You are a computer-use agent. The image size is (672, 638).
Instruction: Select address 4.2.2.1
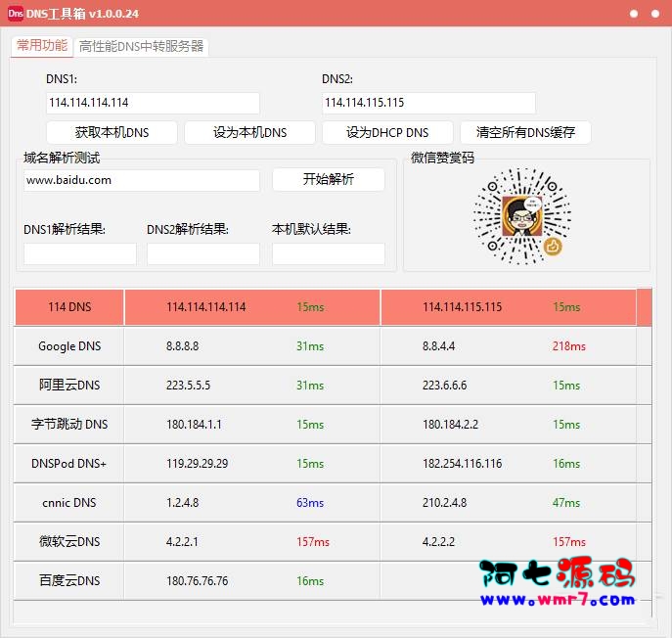tap(182, 542)
